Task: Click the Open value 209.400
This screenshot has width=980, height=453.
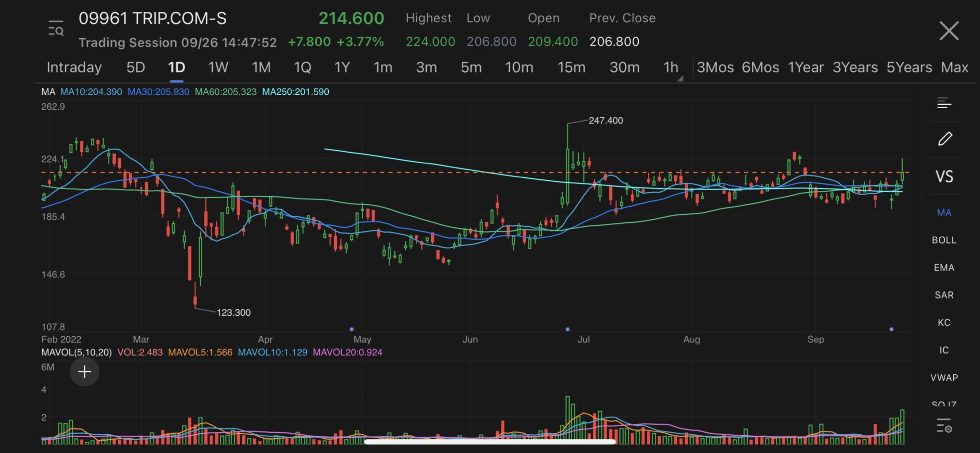Action: [x=553, y=42]
